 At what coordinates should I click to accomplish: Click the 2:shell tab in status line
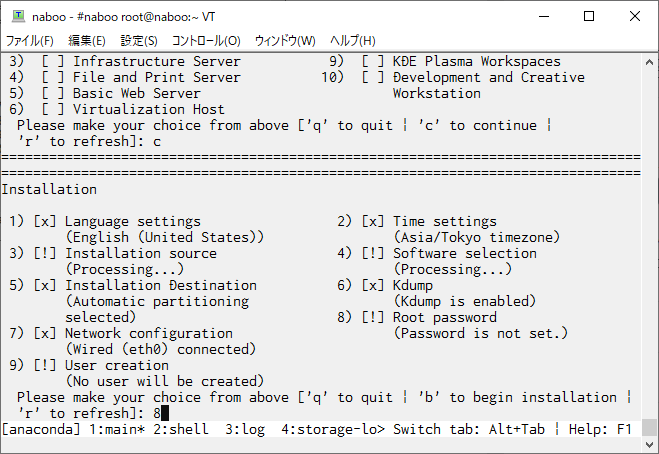pos(181,429)
